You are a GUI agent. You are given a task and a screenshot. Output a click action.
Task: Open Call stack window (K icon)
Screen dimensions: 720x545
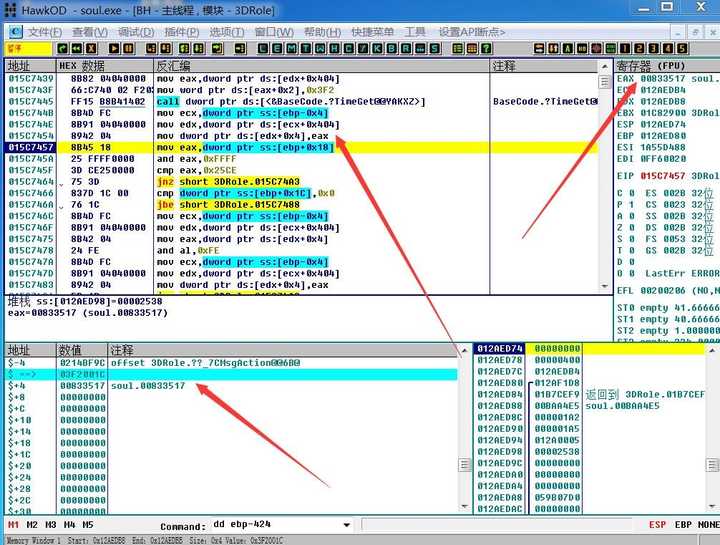pyautogui.click(x=377, y=49)
